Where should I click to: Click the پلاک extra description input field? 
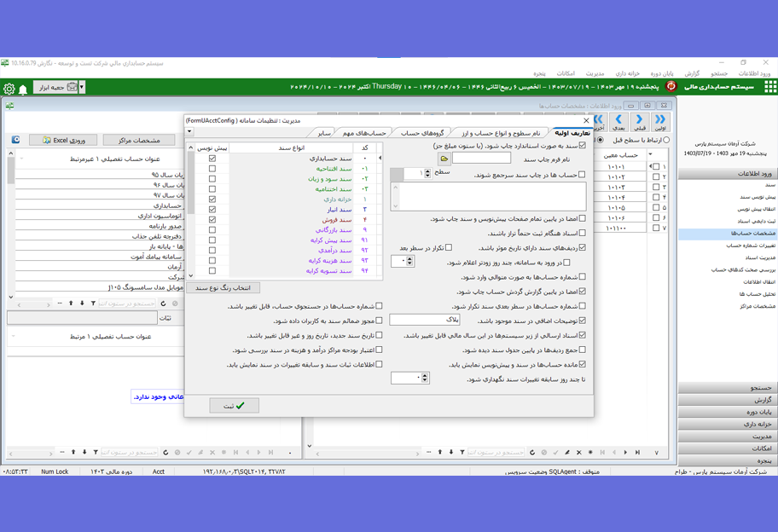(425, 320)
